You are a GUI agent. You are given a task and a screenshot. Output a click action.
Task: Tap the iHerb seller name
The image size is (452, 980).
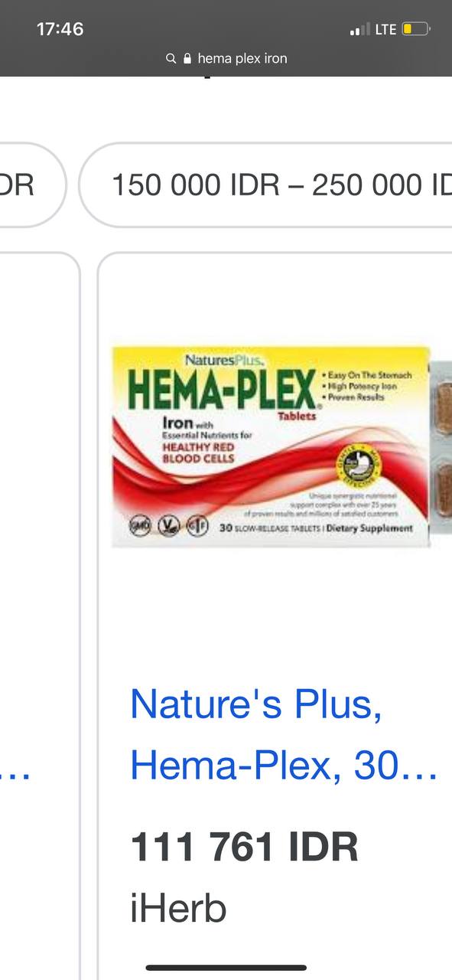coord(178,909)
